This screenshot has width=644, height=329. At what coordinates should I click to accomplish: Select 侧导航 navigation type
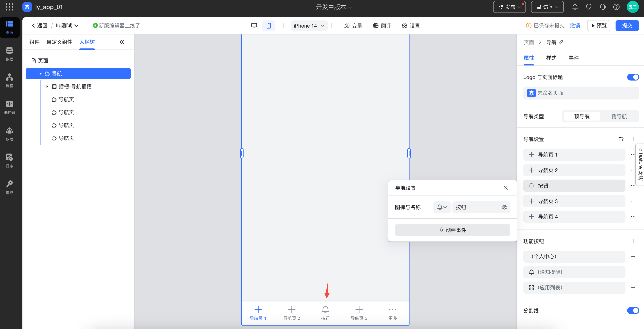point(619,116)
